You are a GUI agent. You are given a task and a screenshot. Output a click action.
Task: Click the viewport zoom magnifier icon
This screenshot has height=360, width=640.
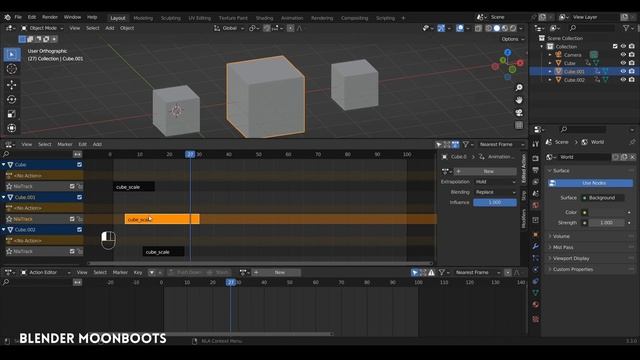pyautogui.click(x=519, y=88)
